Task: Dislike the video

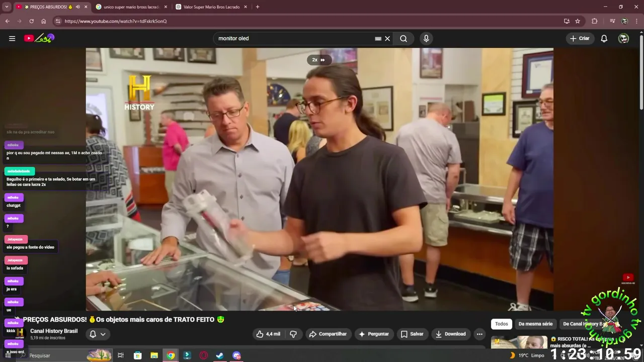Action: [293, 334]
